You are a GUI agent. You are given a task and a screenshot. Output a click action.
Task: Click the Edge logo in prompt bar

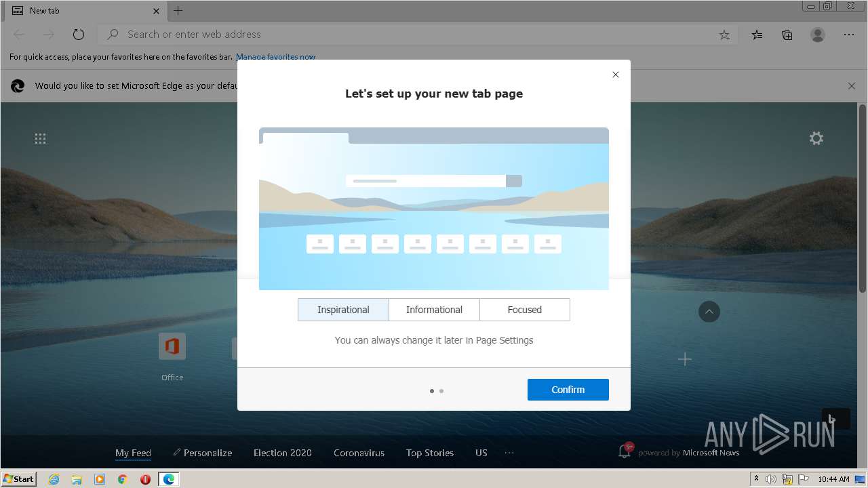point(18,86)
